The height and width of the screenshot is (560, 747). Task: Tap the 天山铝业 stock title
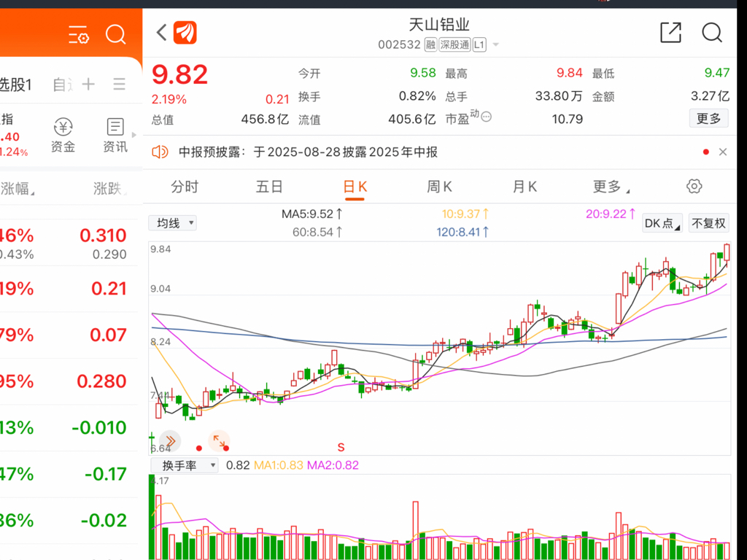[x=439, y=25]
